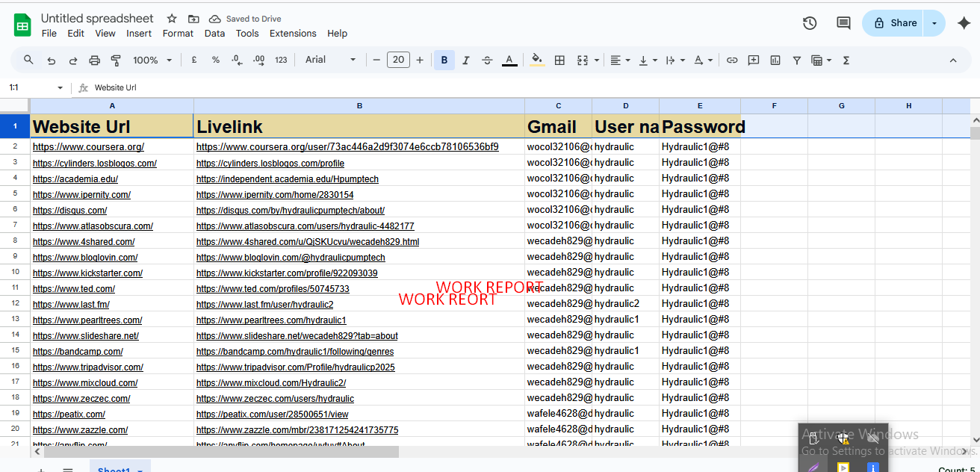
Task: Open the Extensions menu
Action: coord(293,34)
